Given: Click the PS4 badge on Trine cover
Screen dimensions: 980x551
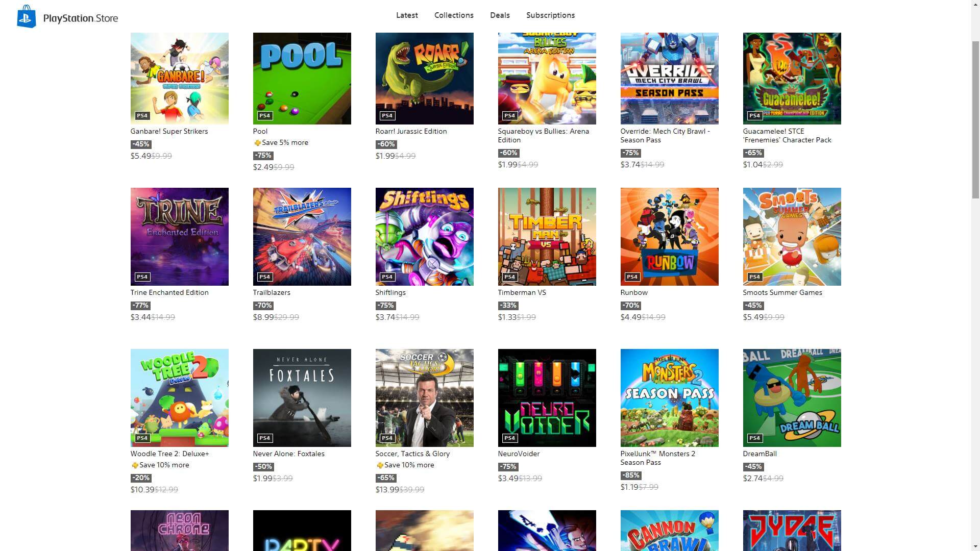Looking at the screenshot, I should [142, 277].
